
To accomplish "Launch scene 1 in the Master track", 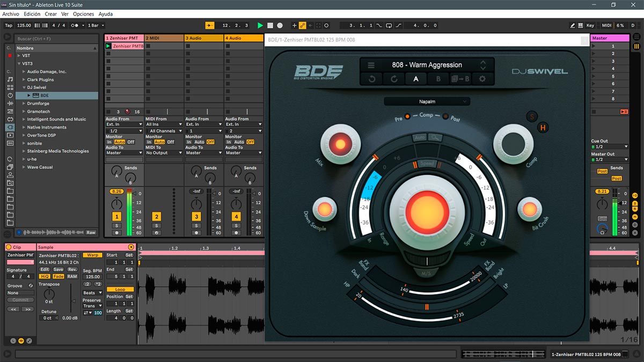I will tap(594, 46).
